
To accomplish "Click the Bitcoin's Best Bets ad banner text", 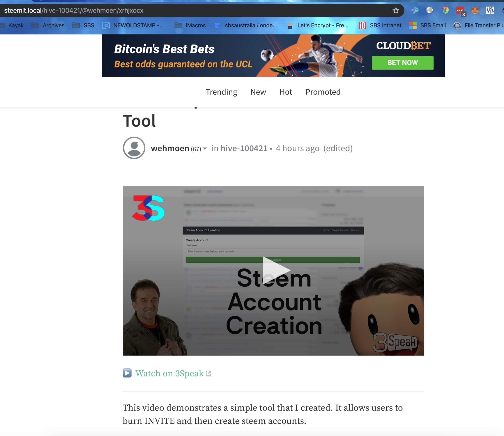I will [x=164, y=49].
